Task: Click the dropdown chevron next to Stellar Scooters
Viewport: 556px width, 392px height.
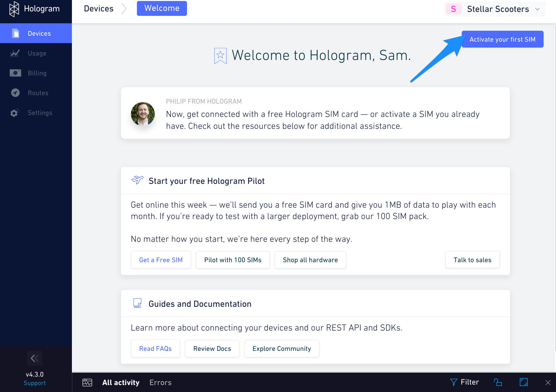Action: tap(537, 9)
